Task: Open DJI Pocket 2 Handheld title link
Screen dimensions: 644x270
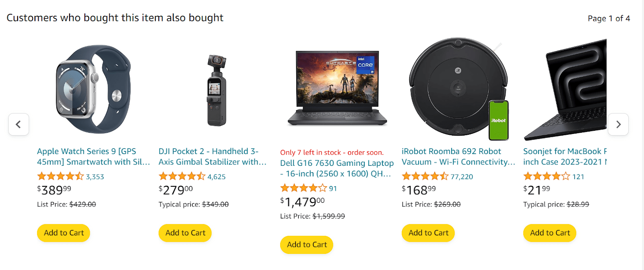Action: coord(212,157)
